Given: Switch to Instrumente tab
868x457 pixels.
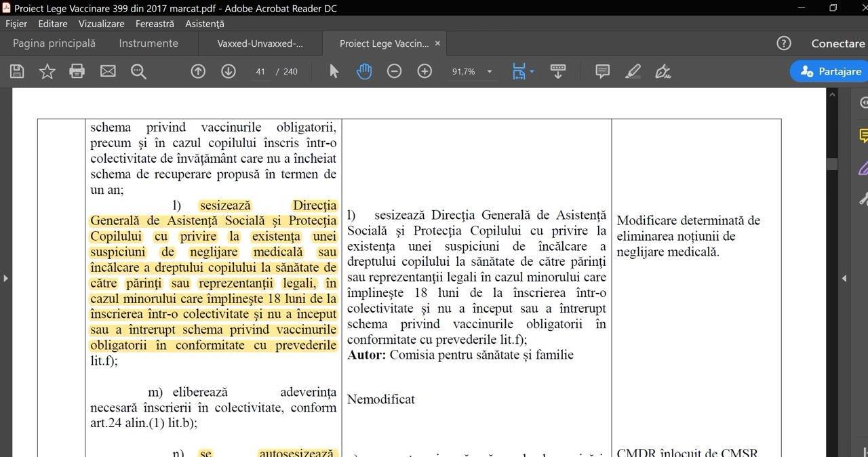Looking at the screenshot, I should tap(149, 43).
